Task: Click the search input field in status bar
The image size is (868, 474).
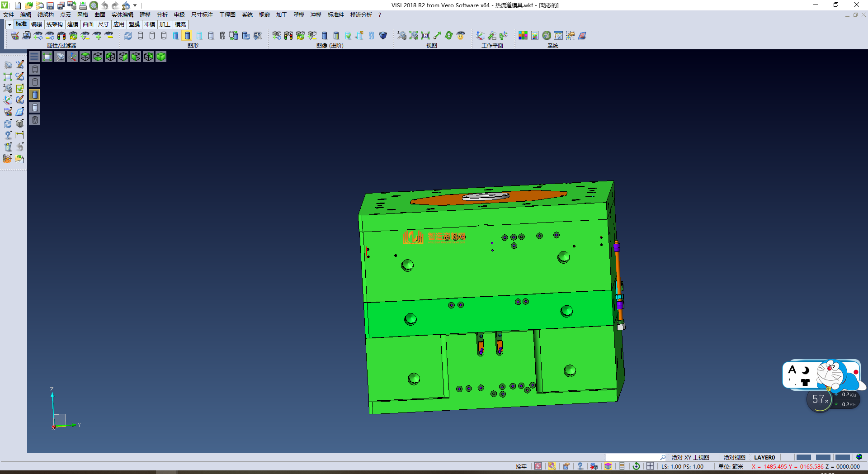Action: 633,457
